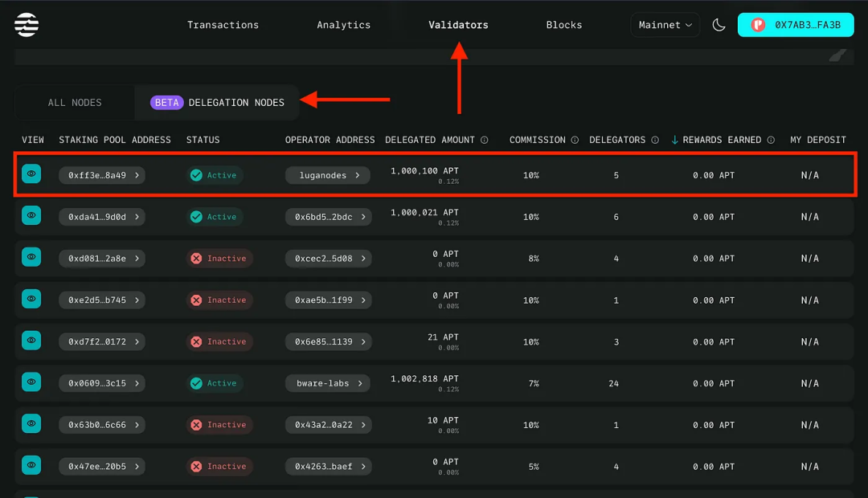Viewport: 868px width, 498px height.
Task: Click the Delegators info icon
Action: coord(655,140)
